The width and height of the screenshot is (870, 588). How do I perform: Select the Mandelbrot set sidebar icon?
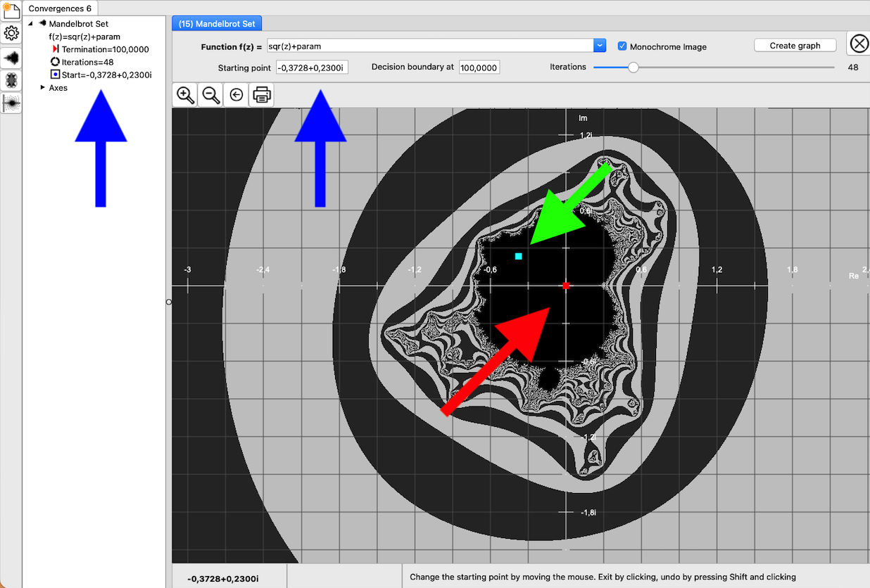point(11,57)
